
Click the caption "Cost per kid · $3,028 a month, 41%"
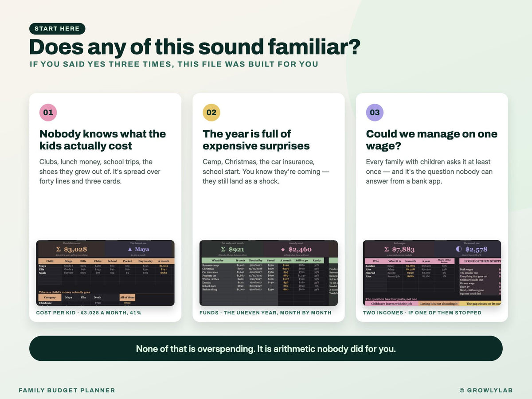89,313
